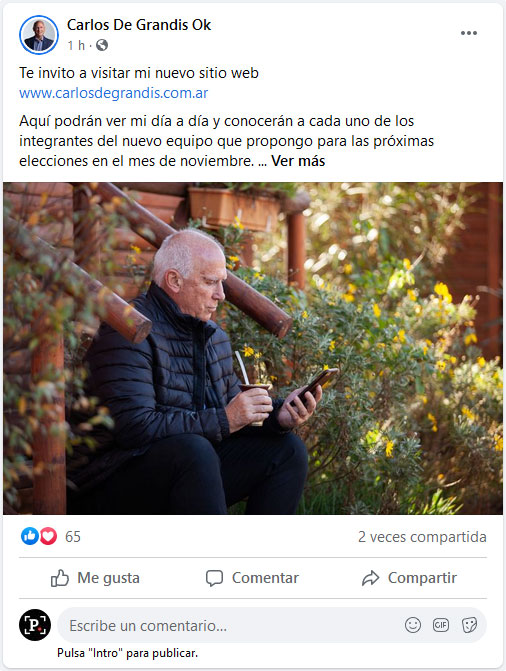Click the Compartir share button
The image size is (506, 671).
tap(409, 578)
